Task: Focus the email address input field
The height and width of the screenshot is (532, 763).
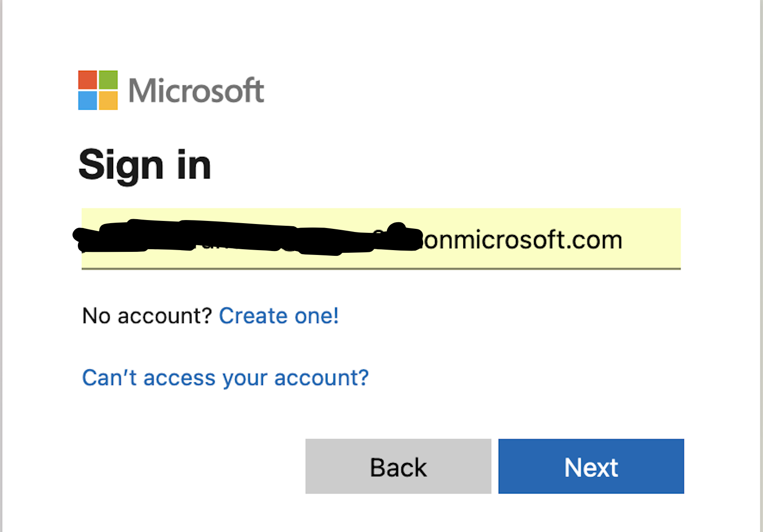Action: (381, 239)
